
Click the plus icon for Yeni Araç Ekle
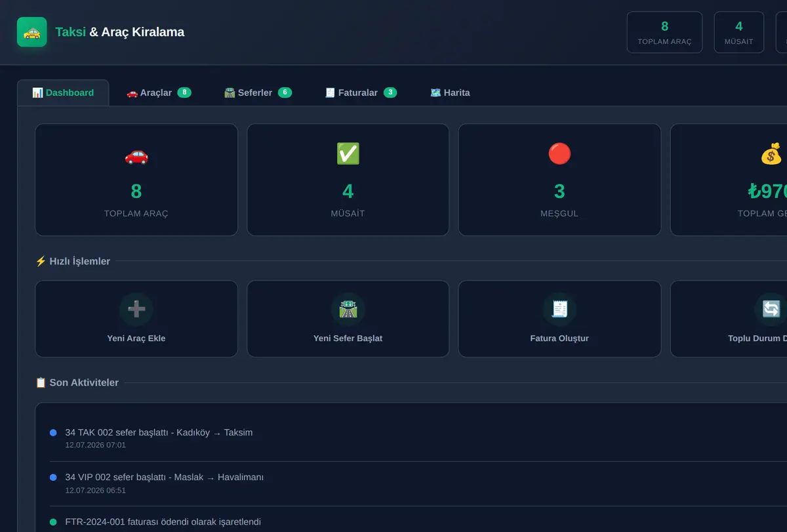coord(136,309)
